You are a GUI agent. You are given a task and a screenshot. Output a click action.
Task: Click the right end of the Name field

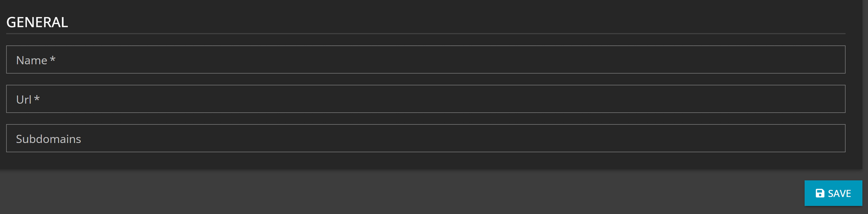pyautogui.click(x=833, y=60)
